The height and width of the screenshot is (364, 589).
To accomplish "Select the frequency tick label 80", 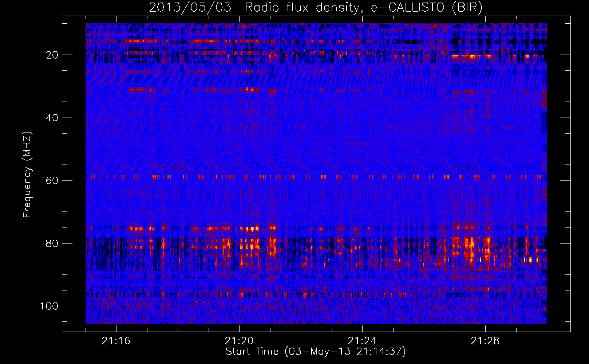I will (x=52, y=243).
